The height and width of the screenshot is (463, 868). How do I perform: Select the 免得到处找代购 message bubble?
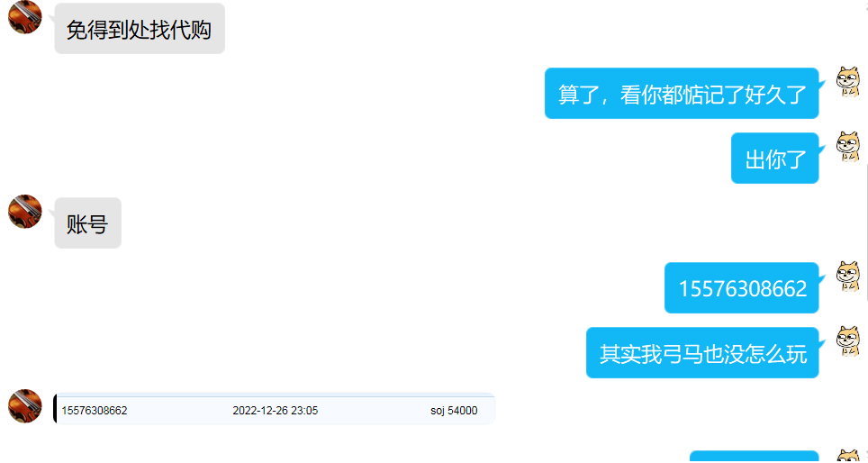pyautogui.click(x=140, y=29)
